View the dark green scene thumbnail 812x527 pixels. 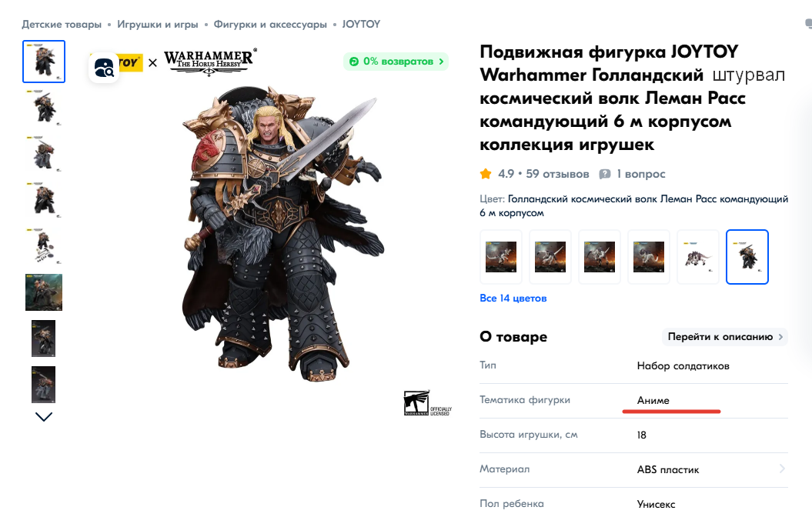point(44,292)
